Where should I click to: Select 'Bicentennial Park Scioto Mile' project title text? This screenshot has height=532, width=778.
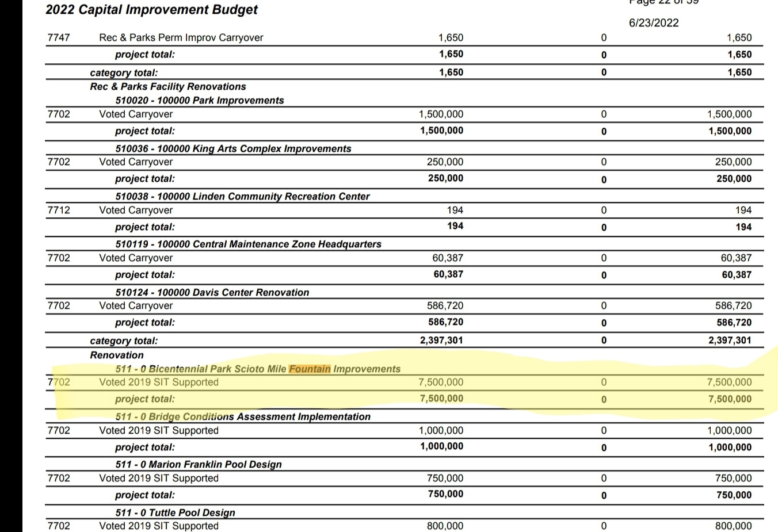tap(217, 369)
